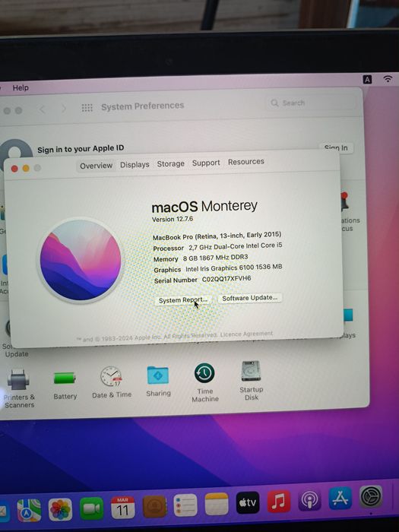Click Graphics Intel Iris Graphics 6100 text
The image size is (399, 532).
[218, 268]
